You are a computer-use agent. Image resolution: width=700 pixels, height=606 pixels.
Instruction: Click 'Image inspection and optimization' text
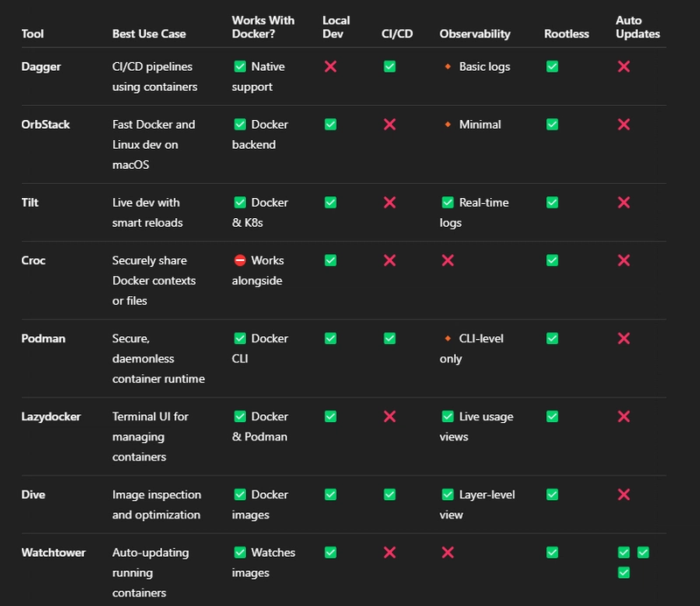157,504
